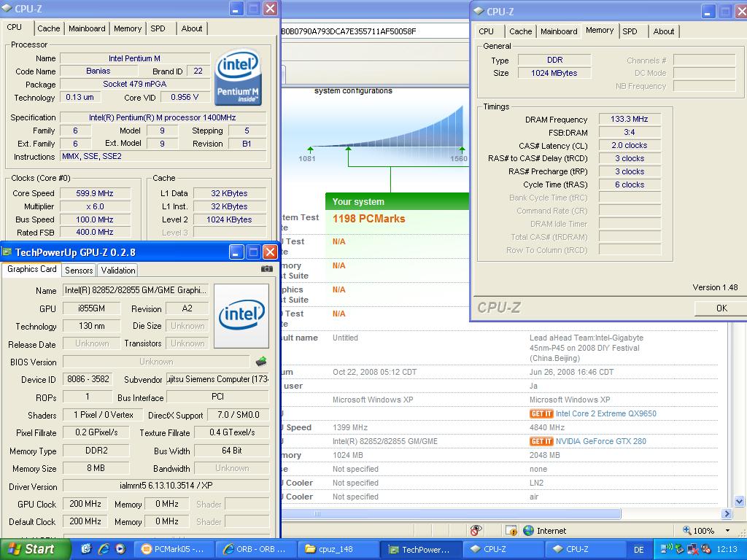Click network computers tray icon with red X
The height and width of the screenshot is (560, 747).
pyautogui.click(x=693, y=549)
